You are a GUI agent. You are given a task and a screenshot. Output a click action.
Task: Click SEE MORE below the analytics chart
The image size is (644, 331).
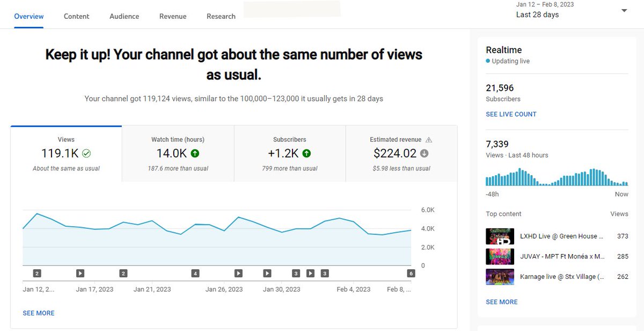pos(38,313)
